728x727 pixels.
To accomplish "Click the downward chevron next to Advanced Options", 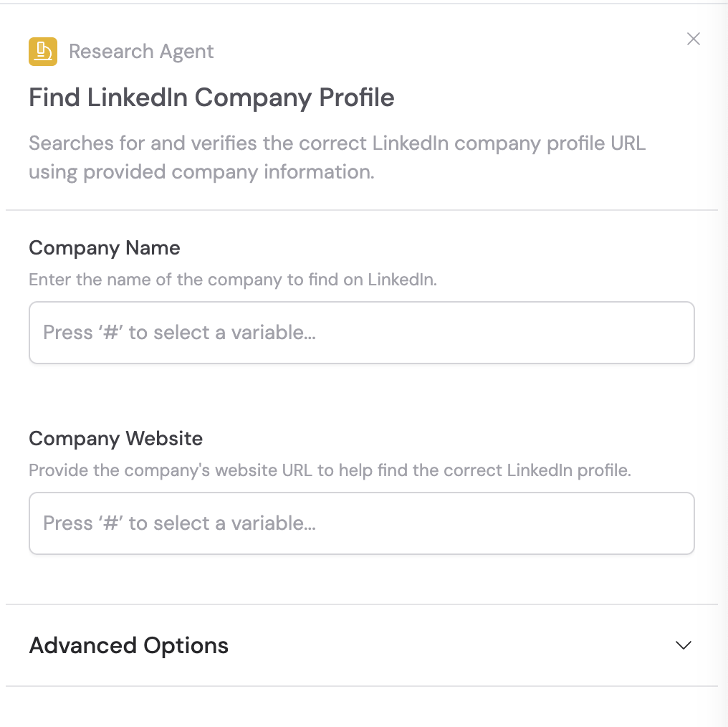I will pos(682,645).
